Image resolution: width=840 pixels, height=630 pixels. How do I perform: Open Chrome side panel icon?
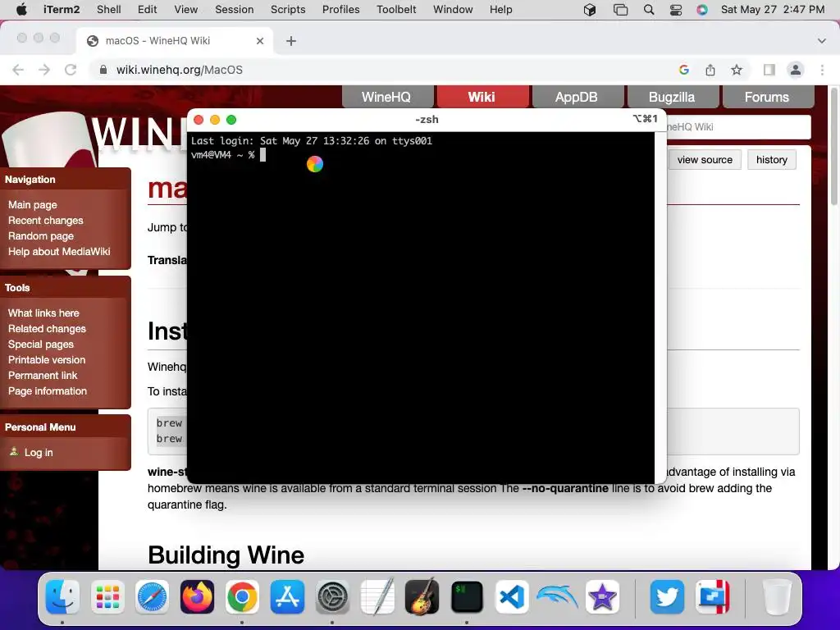point(769,70)
